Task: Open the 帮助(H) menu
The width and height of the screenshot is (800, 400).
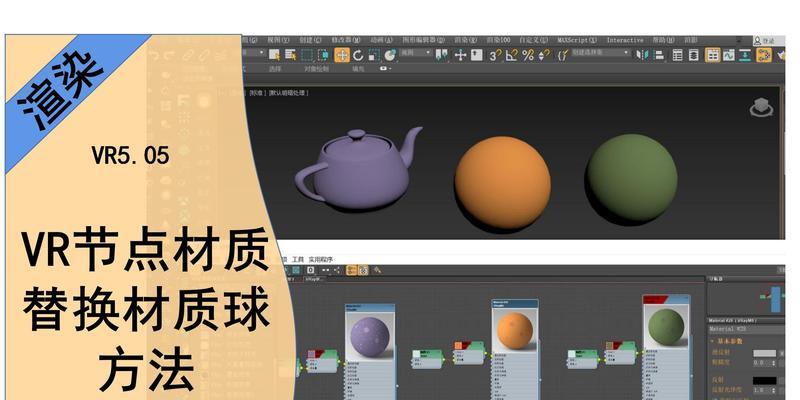Action: pos(663,40)
